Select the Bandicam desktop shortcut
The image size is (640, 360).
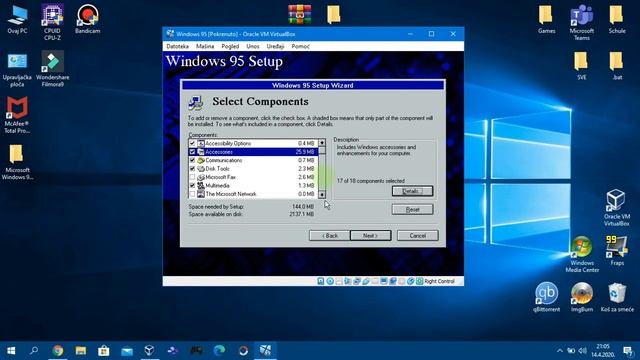(x=87, y=20)
